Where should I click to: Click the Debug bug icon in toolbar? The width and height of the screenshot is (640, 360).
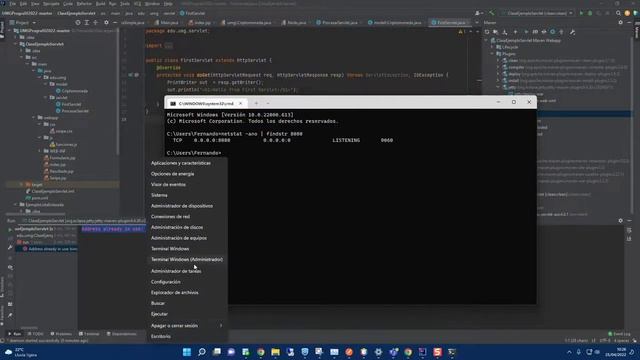(590, 13)
